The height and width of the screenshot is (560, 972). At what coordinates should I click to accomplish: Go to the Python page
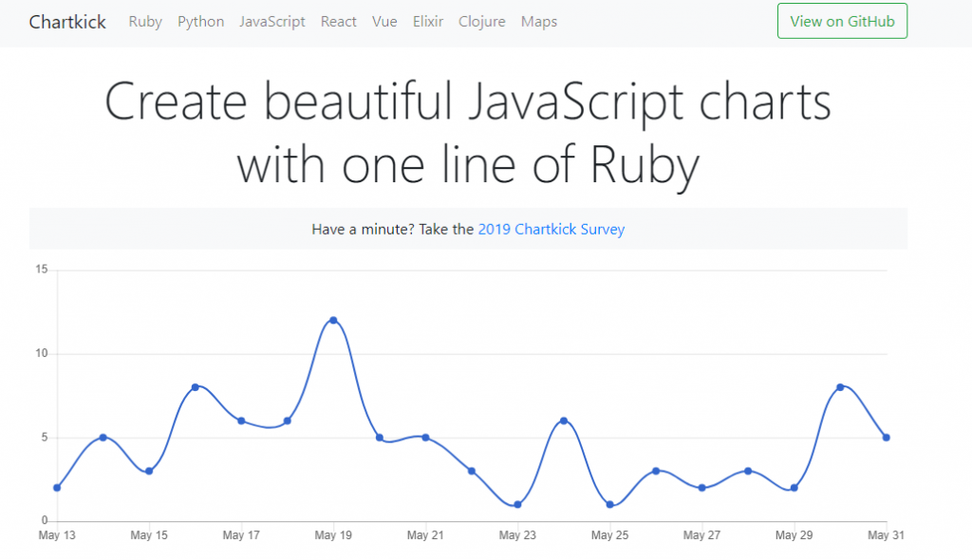(201, 22)
